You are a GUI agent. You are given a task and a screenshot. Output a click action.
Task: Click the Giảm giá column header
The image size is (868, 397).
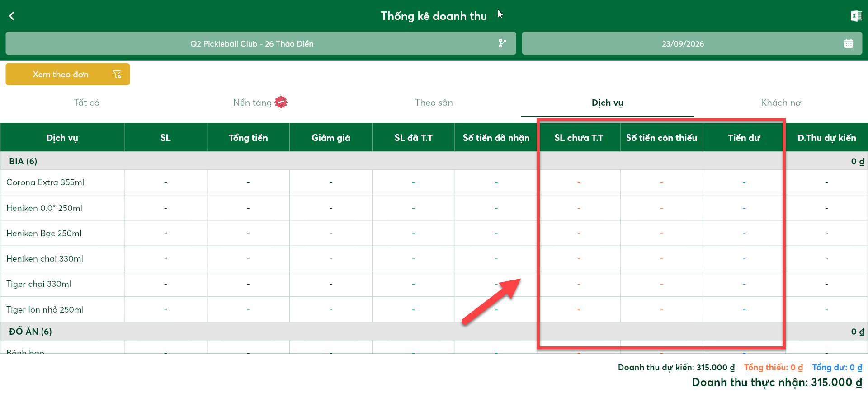point(331,138)
